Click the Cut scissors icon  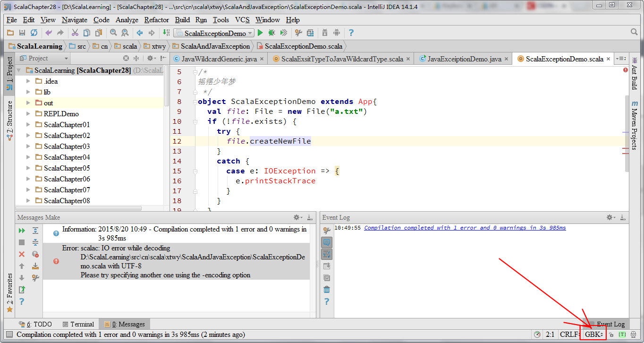(x=75, y=33)
